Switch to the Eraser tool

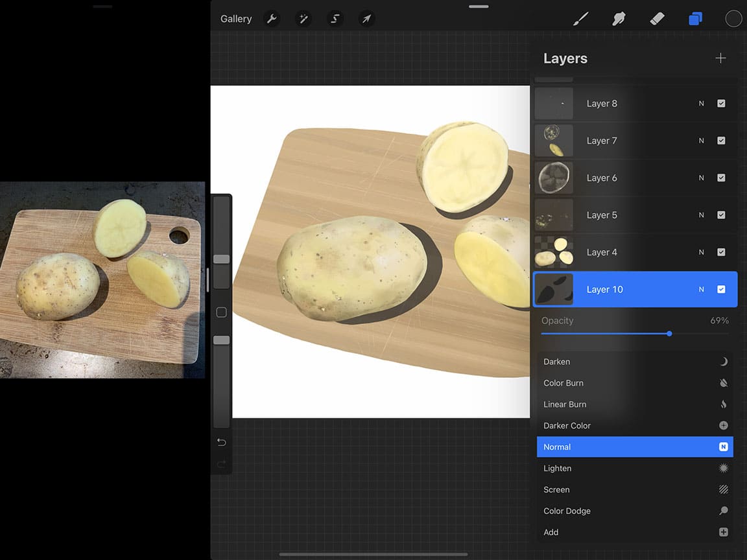coord(657,18)
